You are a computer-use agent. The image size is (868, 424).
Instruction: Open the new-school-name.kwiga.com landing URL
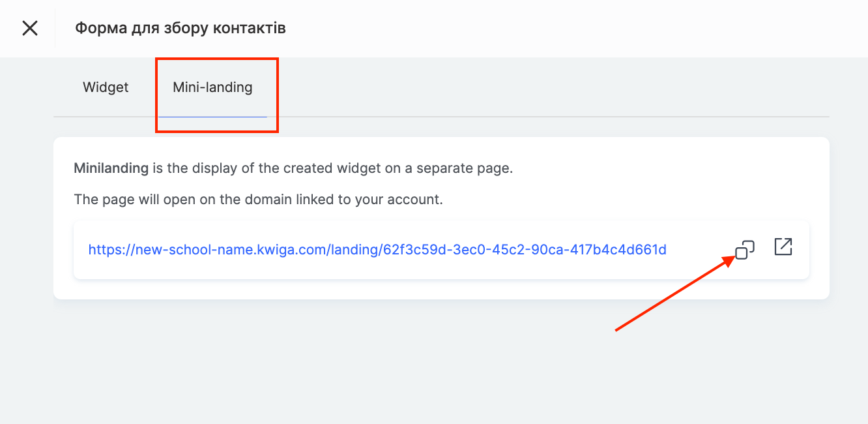[377, 250]
